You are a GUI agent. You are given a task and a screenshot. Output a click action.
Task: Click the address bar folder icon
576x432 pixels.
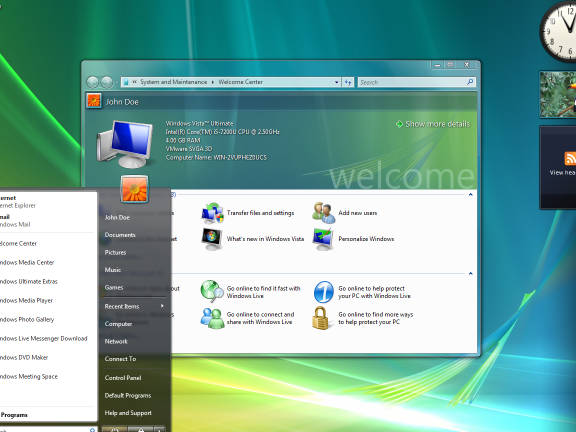pos(126,82)
